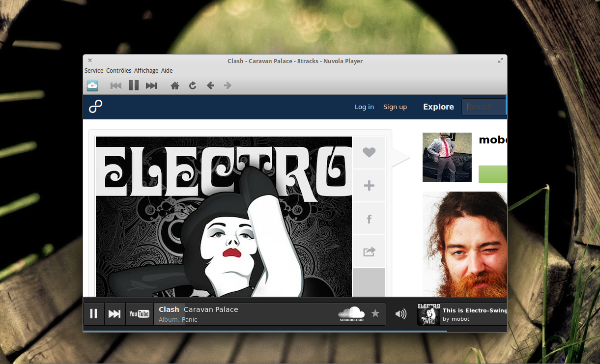This screenshot has width=600, height=364.
Task: Reload the page with refresh icon
Action: [193, 85]
